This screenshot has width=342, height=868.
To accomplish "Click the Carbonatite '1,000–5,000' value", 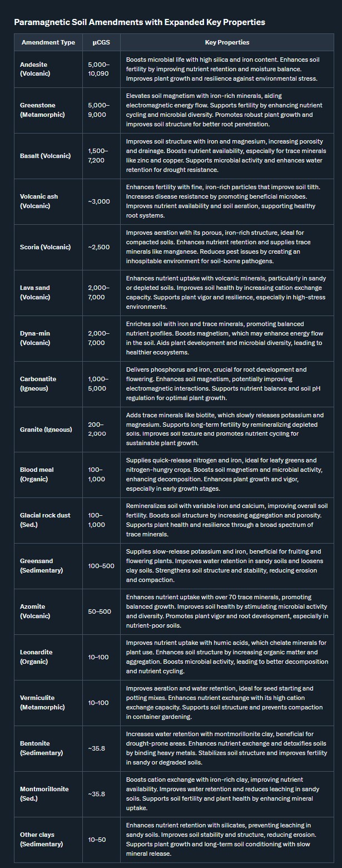I will 99,383.
